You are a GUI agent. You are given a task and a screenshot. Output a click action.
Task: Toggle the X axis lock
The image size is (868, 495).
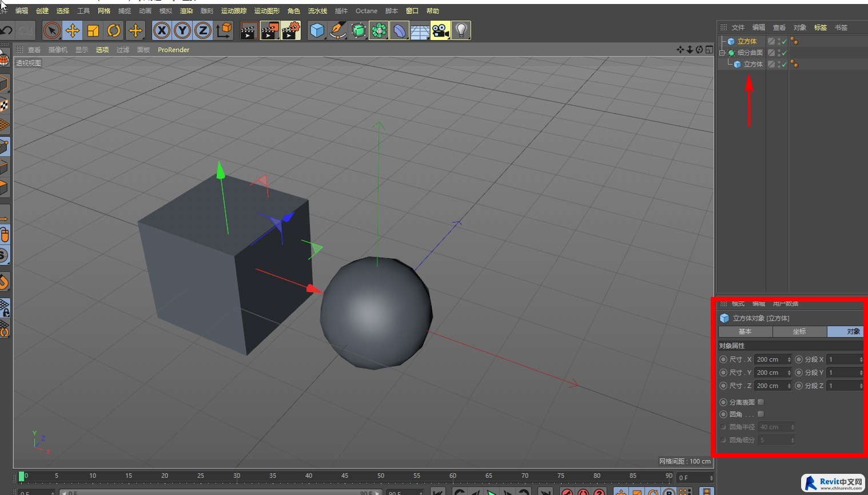click(162, 30)
